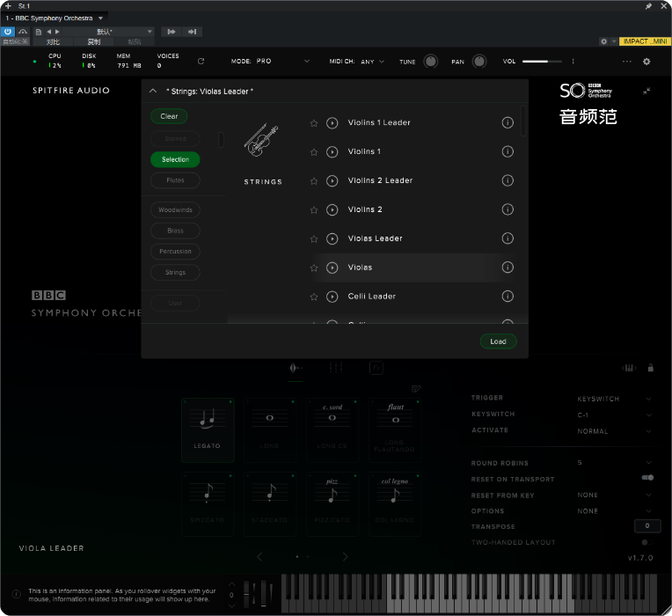Open the plugin settings gear icon
This screenshot has height=616, width=672.
click(646, 62)
